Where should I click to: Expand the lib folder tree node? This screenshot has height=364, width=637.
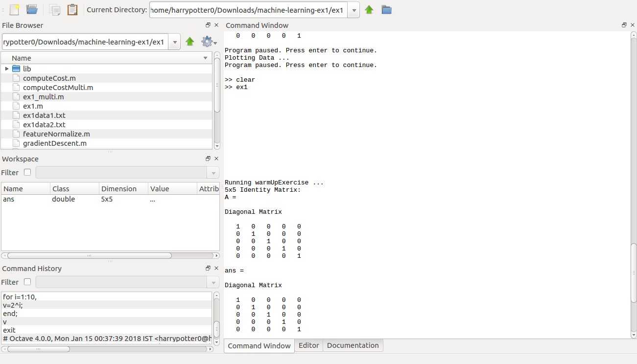7,69
